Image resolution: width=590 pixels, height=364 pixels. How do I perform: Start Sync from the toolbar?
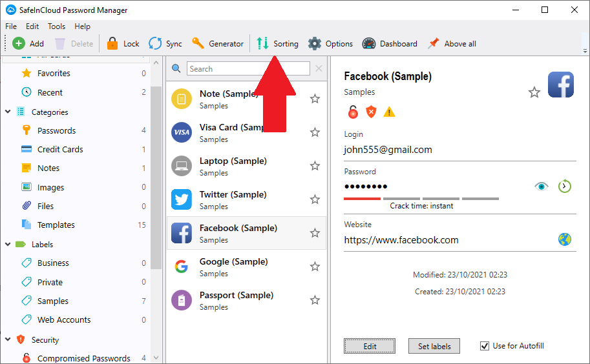pos(165,44)
